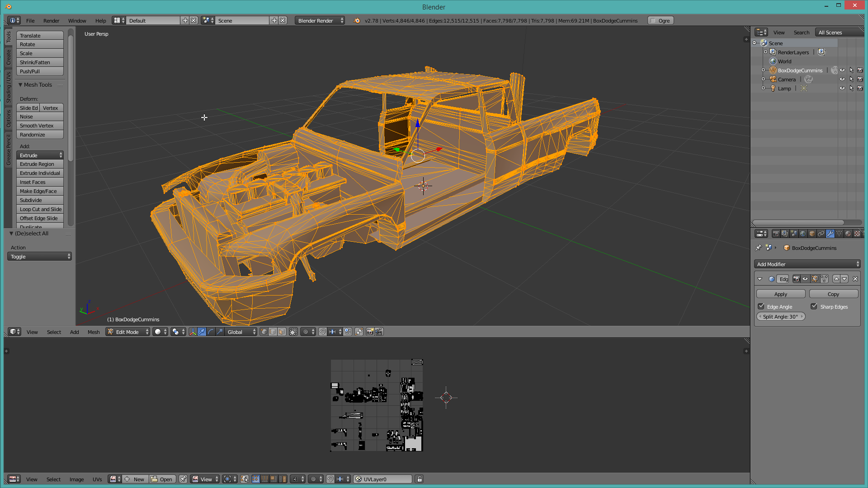Open the Edit Mode selector dropdown

pyautogui.click(x=128, y=332)
